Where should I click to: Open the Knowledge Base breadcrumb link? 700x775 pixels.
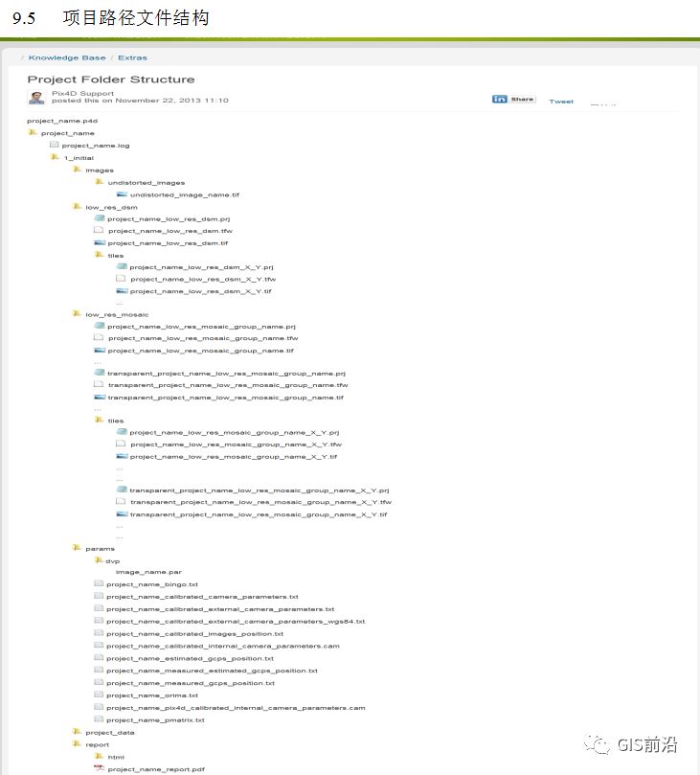tap(67, 57)
